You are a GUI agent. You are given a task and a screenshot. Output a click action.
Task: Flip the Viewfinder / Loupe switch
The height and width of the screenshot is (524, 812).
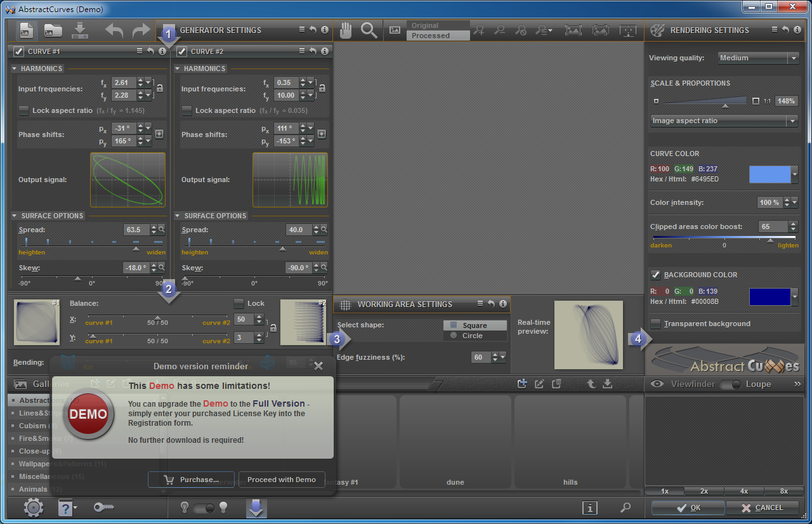730,384
